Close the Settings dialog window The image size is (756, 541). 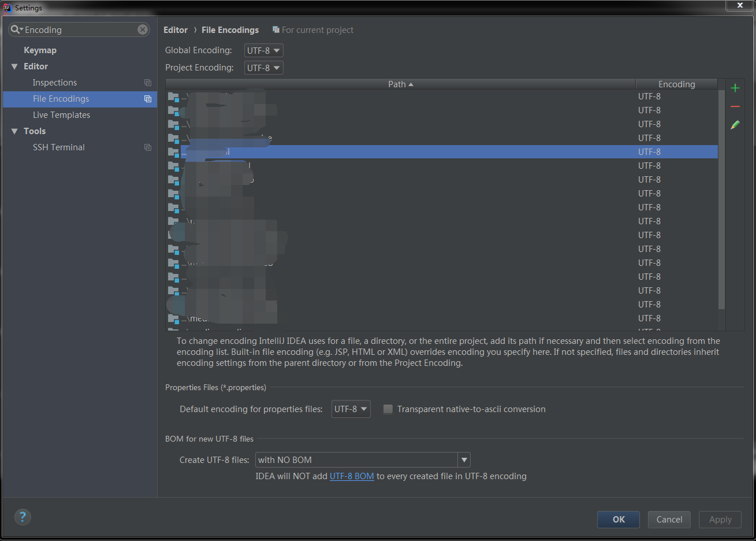[x=740, y=5]
